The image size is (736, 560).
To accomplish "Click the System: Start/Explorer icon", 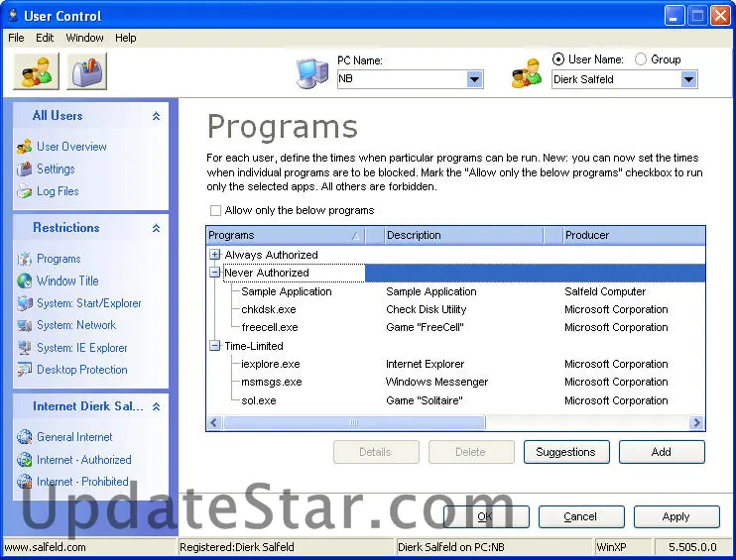I will [25, 303].
